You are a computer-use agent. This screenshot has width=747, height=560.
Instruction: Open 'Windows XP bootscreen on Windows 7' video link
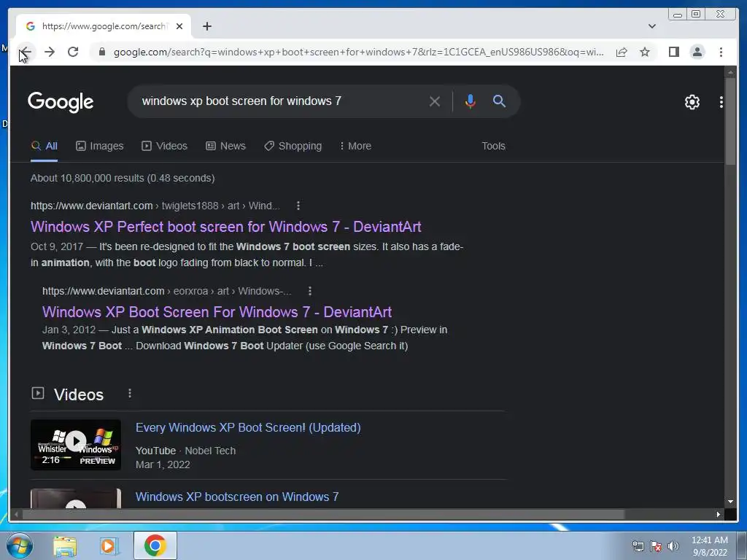[237, 497]
